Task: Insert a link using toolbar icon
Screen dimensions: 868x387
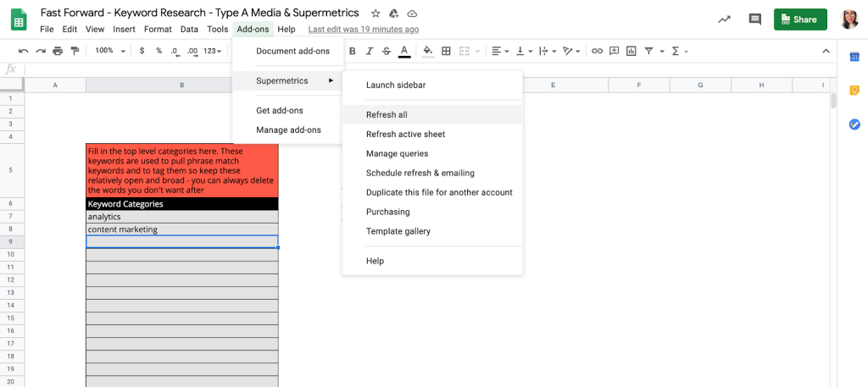Action: (597, 51)
